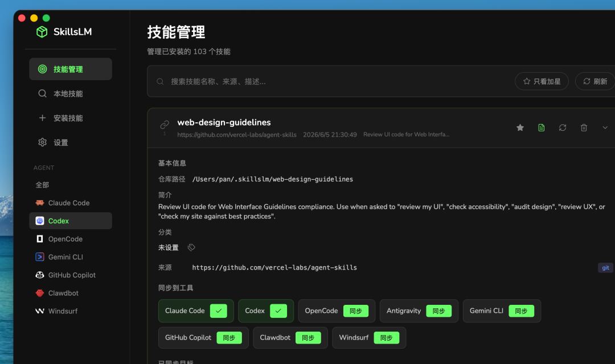Update web-design-guidelines via sync arrows icon
Viewport: 615px width, 364px height.
pyautogui.click(x=563, y=128)
